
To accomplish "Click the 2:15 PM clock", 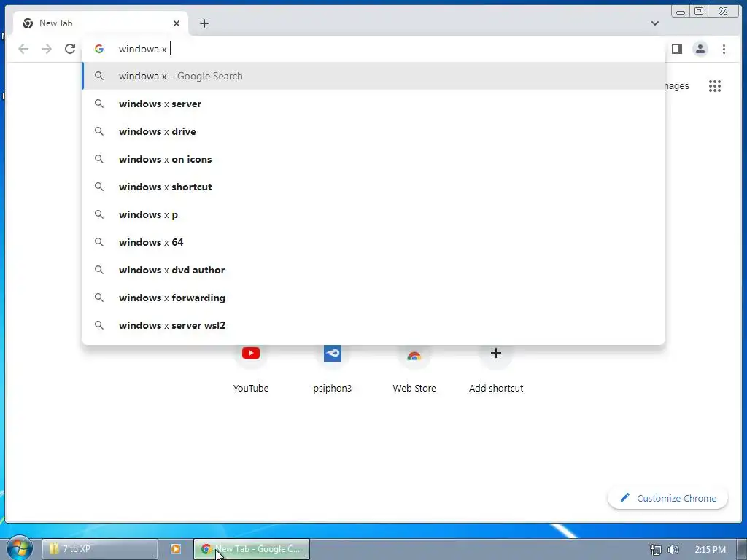I will (x=710, y=550).
